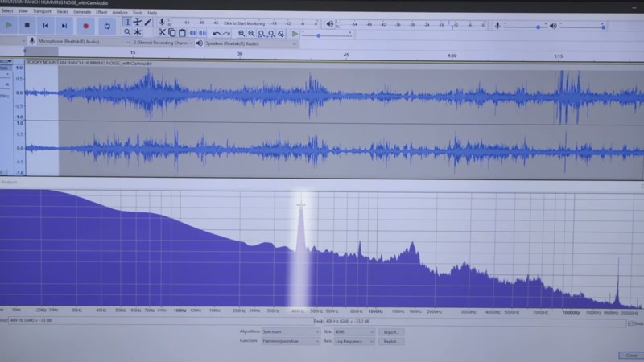Open the Effect menu
Image resolution: width=644 pixels, height=362 pixels.
(101, 12)
